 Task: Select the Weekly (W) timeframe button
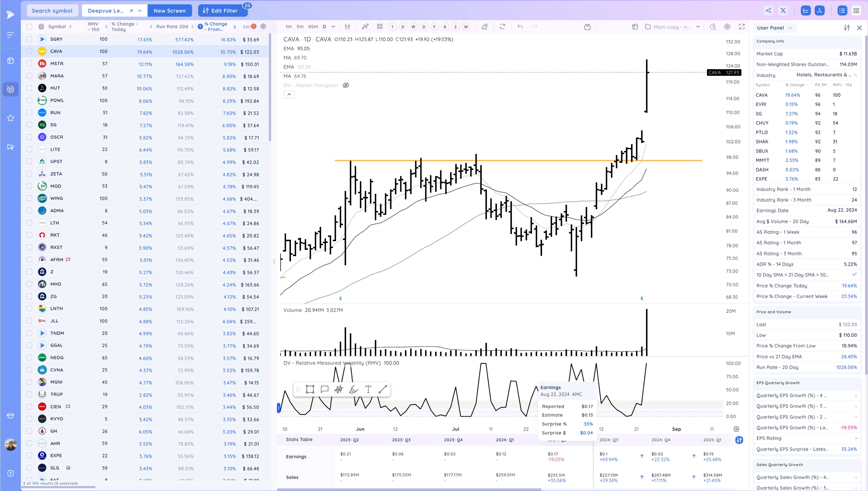click(413, 26)
